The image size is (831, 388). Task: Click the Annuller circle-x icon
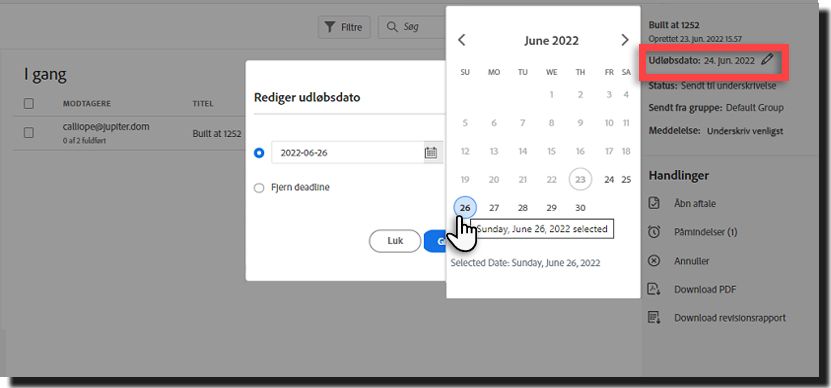pos(655,261)
